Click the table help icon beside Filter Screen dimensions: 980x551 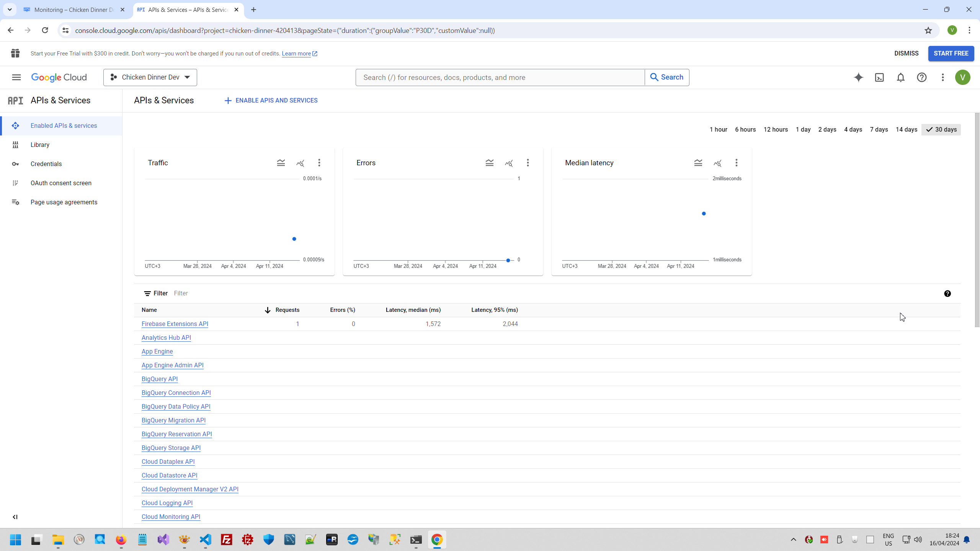(947, 293)
